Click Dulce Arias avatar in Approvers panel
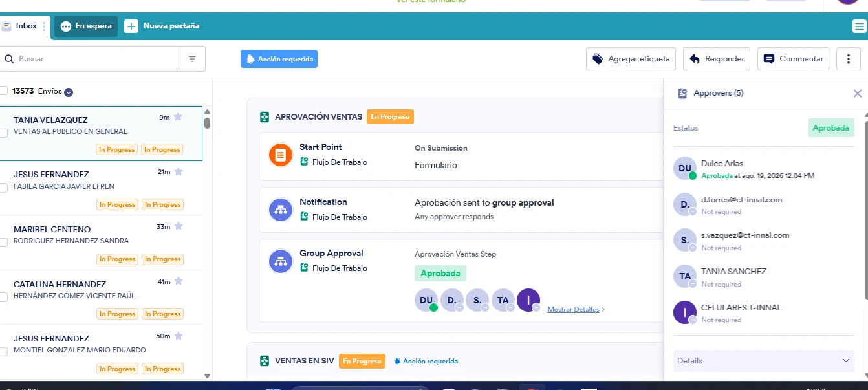Screen dimensions: 868x390 click(x=685, y=168)
